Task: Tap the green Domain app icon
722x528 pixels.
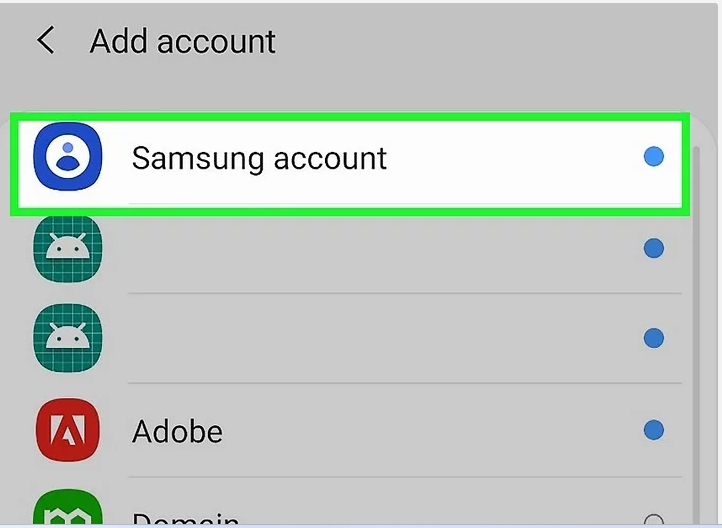Action: [x=68, y=508]
